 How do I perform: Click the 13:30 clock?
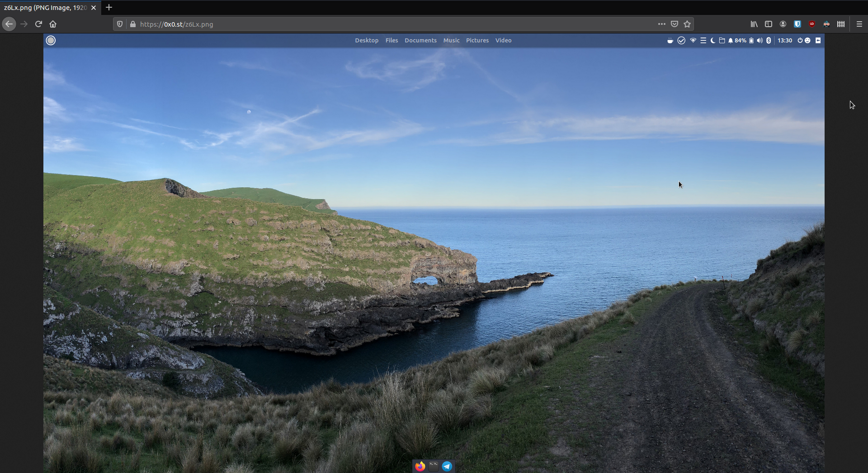pyautogui.click(x=785, y=41)
